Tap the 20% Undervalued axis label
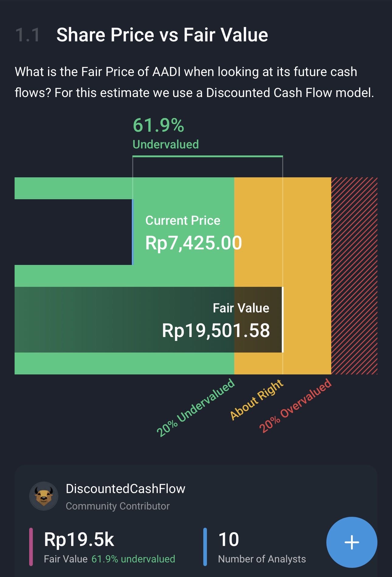392x577 pixels. coord(195,408)
